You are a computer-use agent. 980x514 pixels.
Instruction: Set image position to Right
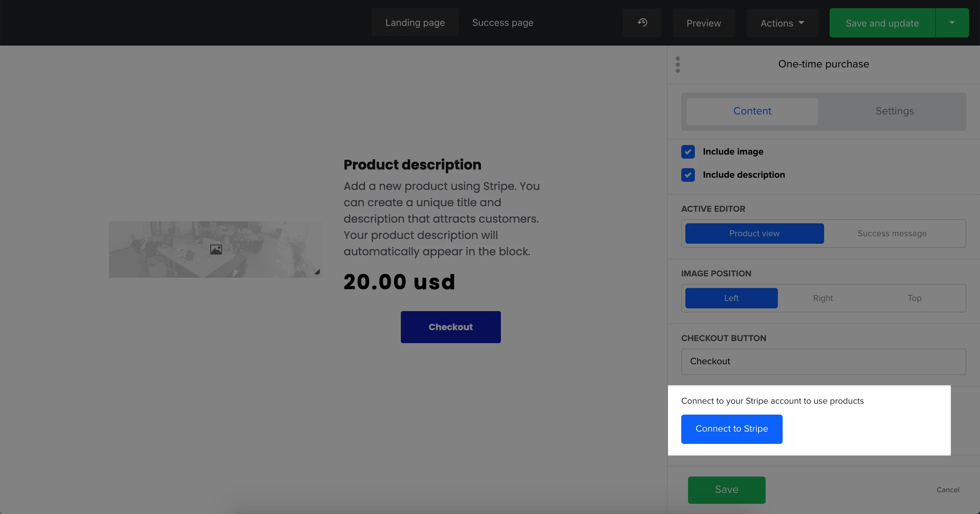(823, 298)
